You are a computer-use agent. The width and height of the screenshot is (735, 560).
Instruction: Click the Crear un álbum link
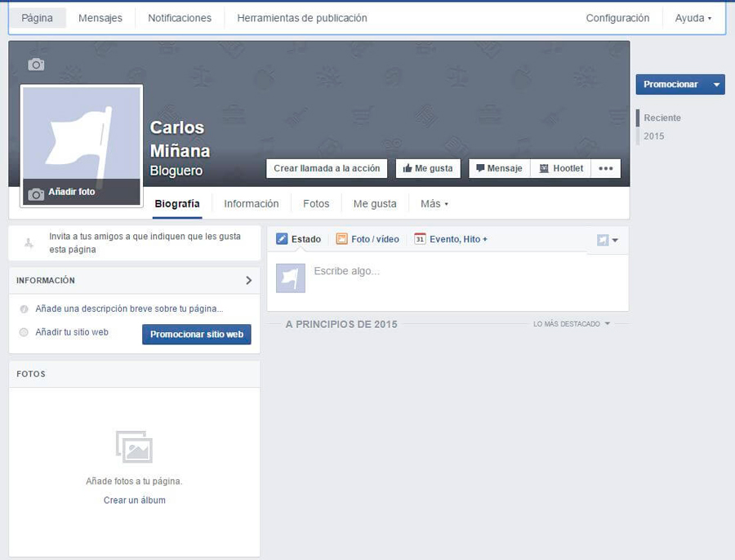(x=135, y=500)
